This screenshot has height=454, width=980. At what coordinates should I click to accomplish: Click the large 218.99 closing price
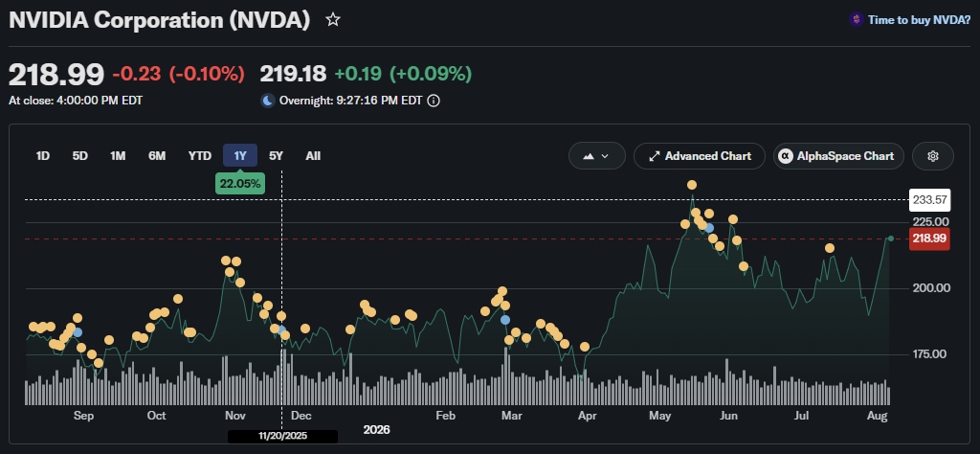tap(56, 75)
